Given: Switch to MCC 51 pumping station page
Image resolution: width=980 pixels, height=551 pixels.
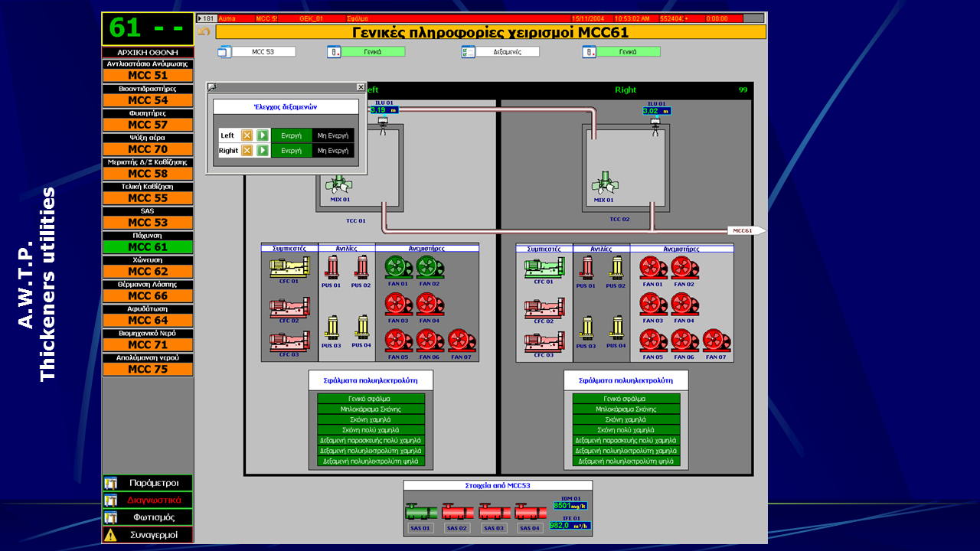Looking at the screenshot, I should pyautogui.click(x=148, y=76).
